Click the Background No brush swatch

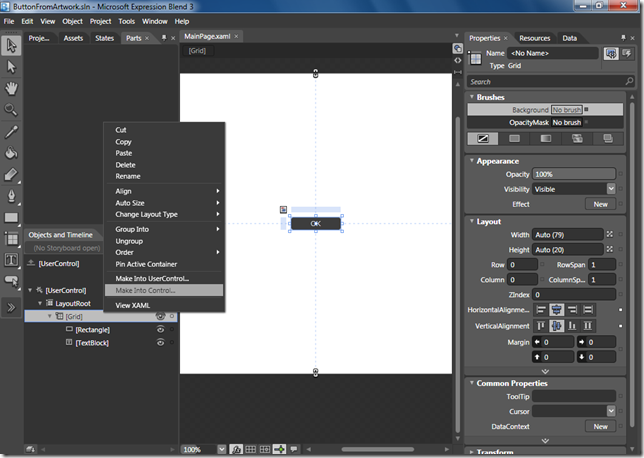tap(566, 110)
